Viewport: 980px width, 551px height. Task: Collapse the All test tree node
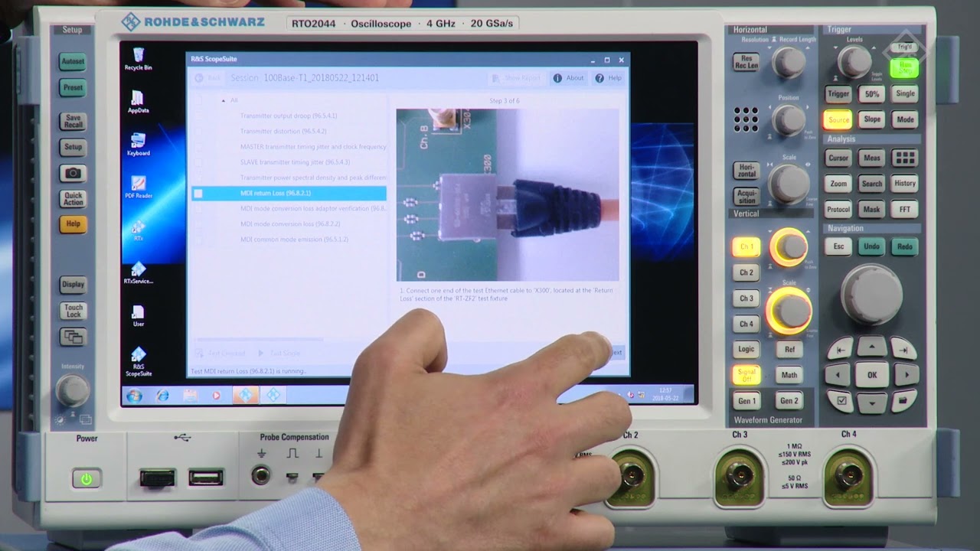pyautogui.click(x=224, y=100)
